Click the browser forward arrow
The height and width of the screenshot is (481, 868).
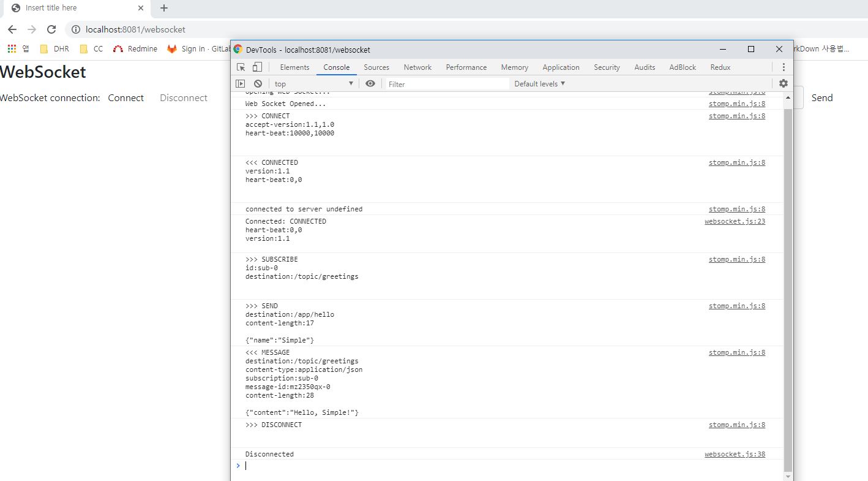(x=32, y=29)
